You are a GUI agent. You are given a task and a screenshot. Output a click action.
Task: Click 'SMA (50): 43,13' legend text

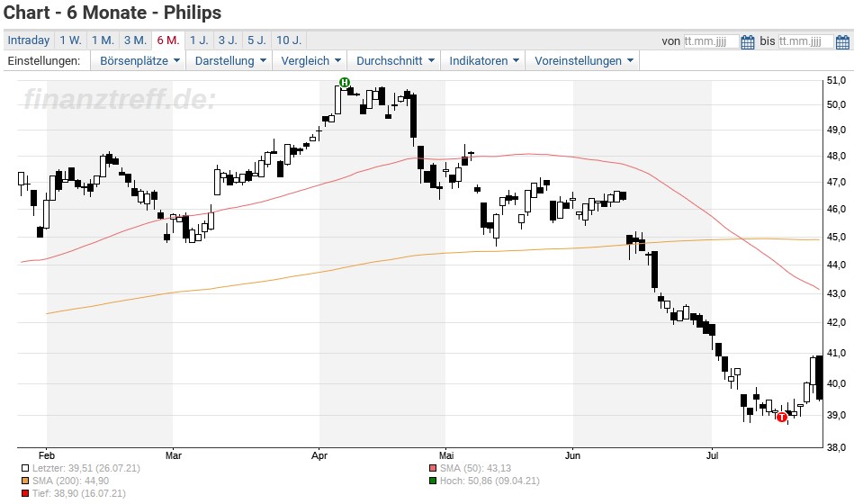475,468
